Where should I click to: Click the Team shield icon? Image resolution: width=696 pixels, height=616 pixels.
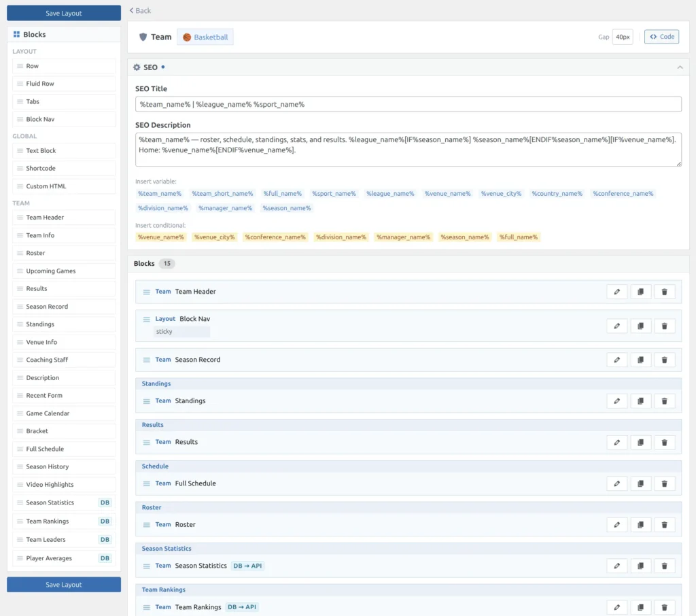click(x=143, y=37)
